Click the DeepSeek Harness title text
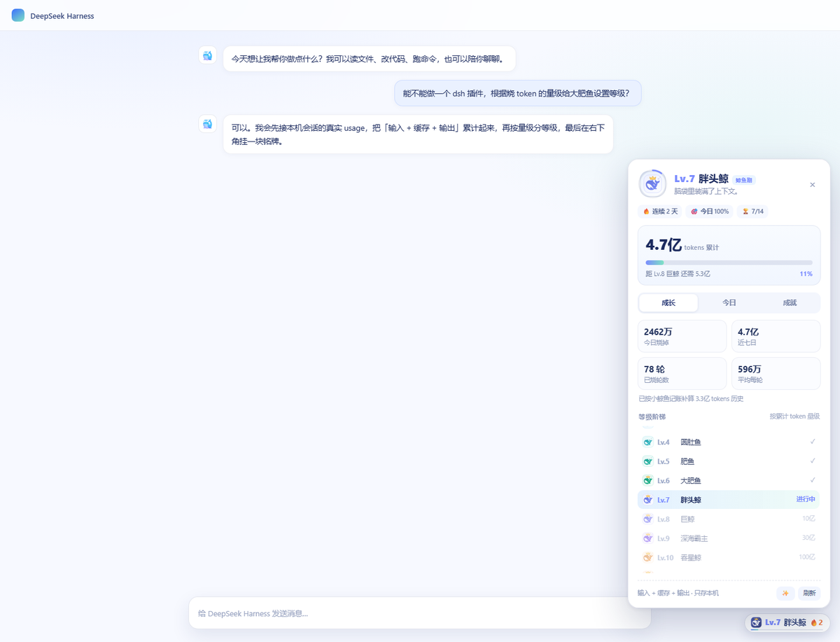The image size is (840, 642). pos(62,16)
